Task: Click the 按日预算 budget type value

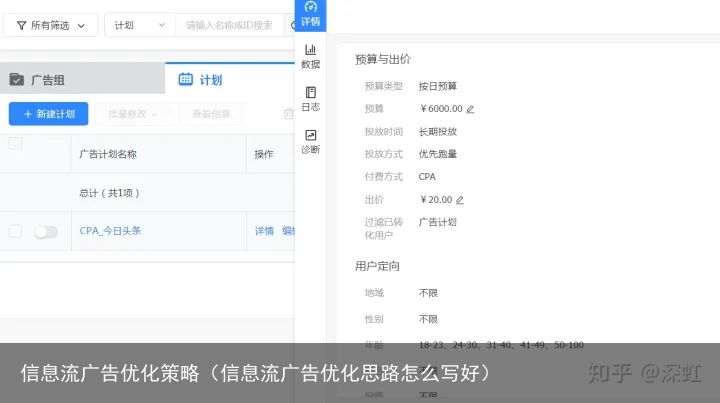Action: [x=438, y=86]
